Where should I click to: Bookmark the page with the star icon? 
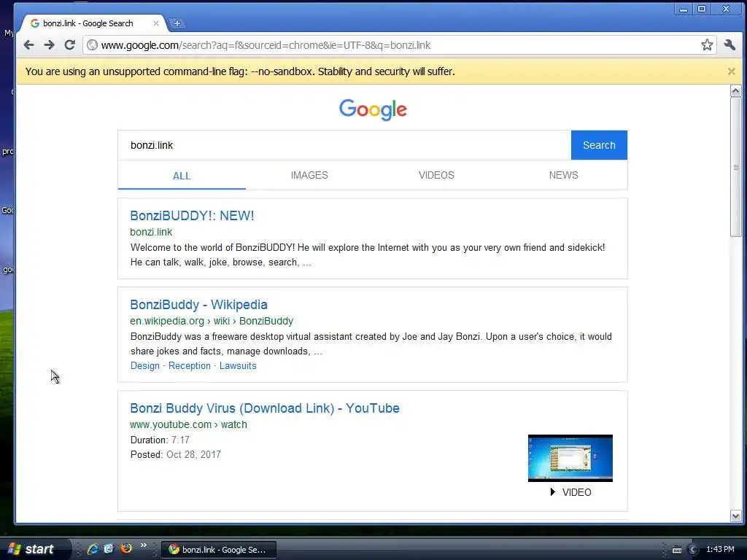click(707, 44)
